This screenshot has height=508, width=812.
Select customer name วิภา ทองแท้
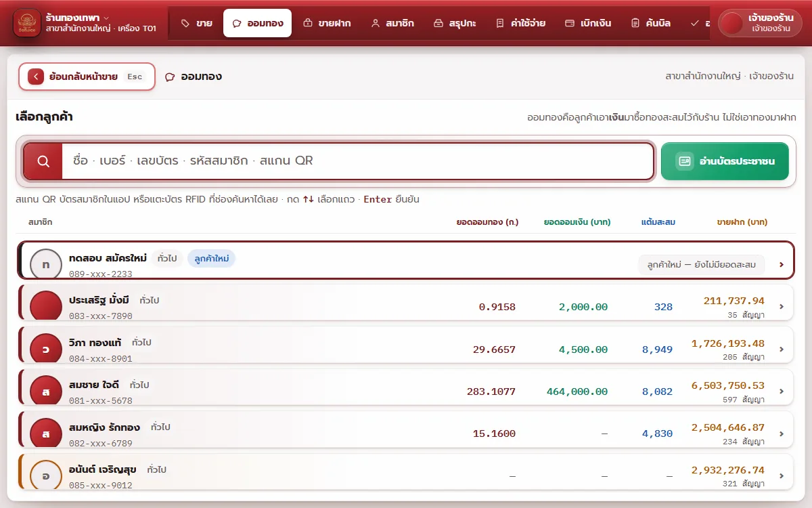(95, 343)
